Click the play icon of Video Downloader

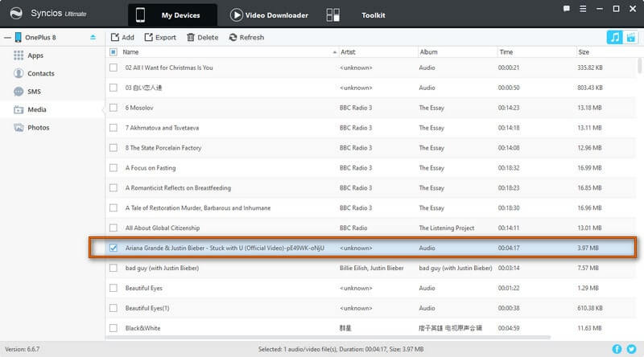click(236, 15)
